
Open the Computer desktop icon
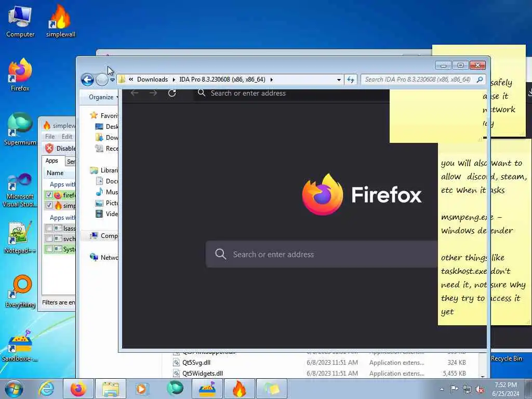pos(20,22)
